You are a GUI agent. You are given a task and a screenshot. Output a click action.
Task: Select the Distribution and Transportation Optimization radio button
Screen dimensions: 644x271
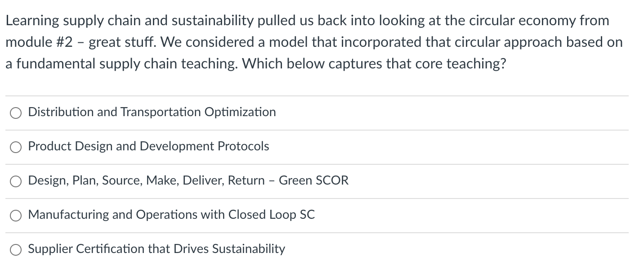point(16,113)
